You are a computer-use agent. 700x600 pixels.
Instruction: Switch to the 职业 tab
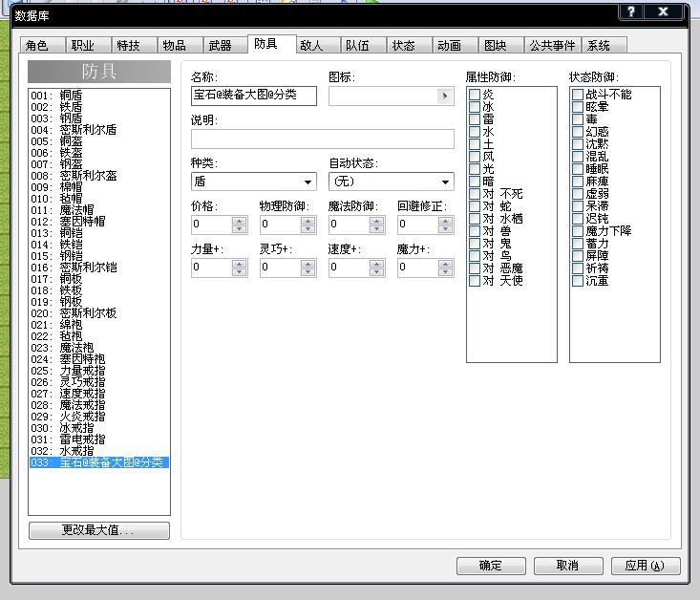89,45
